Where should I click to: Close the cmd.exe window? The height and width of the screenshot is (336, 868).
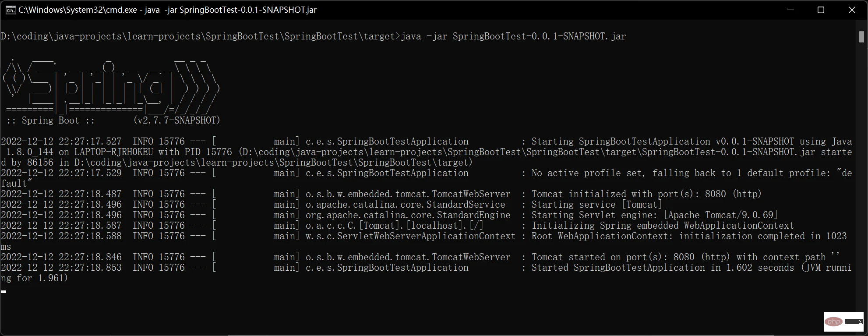[x=852, y=10]
